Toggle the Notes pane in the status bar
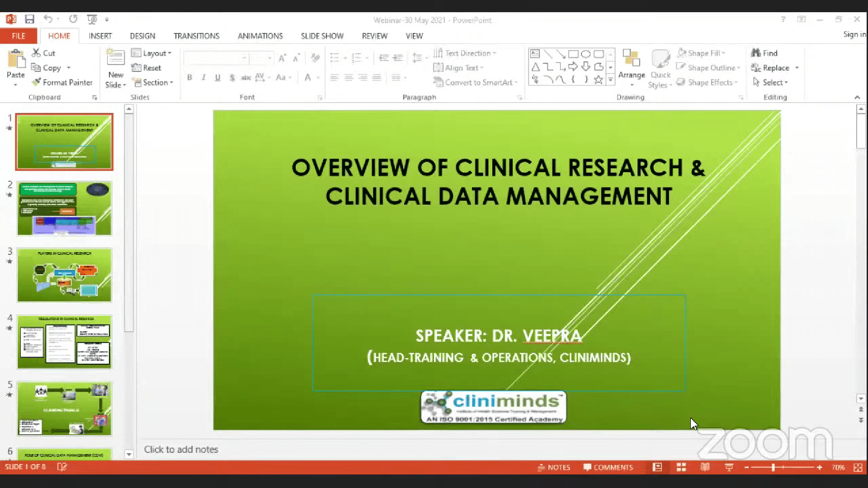The width and height of the screenshot is (868, 488). pos(554,467)
